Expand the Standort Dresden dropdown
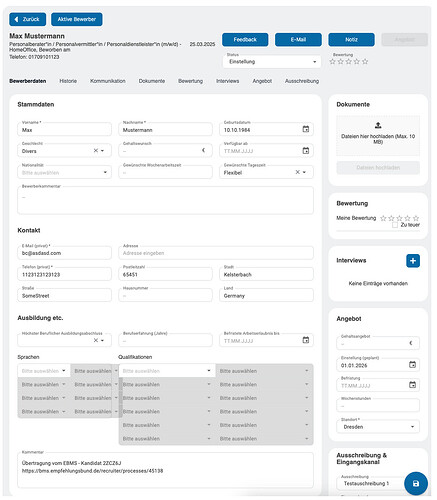 [x=378, y=427]
